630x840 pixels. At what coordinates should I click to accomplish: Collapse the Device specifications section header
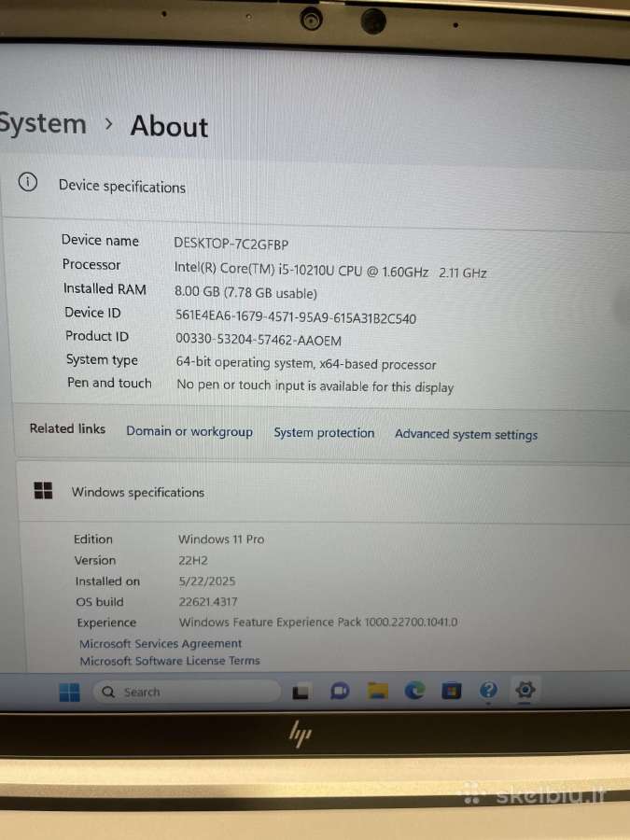point(316,190)
